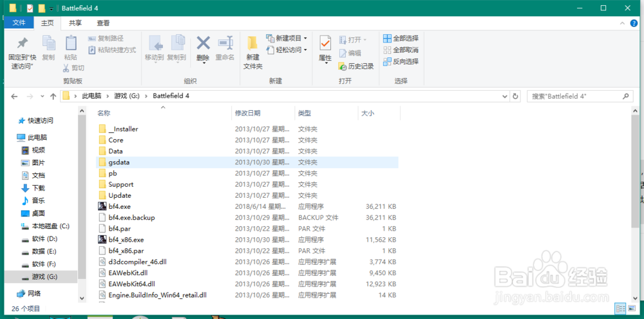Expand the address bar history dropdown
Screen dimensions: 644x319
(505, 96)
